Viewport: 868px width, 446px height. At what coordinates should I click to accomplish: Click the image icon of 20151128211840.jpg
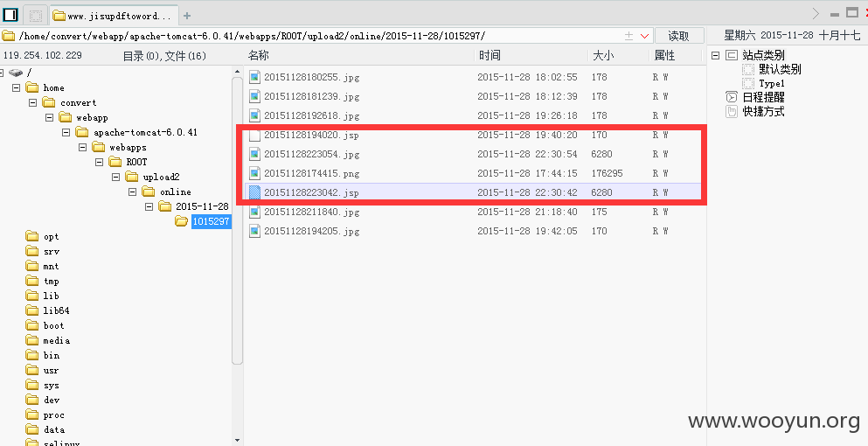254,212
